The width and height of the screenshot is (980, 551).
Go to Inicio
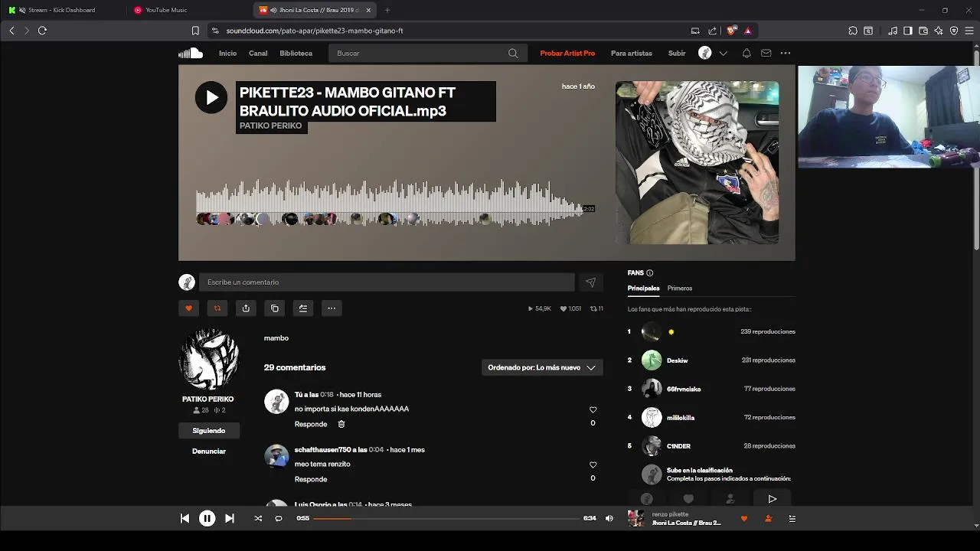point(227,54)
